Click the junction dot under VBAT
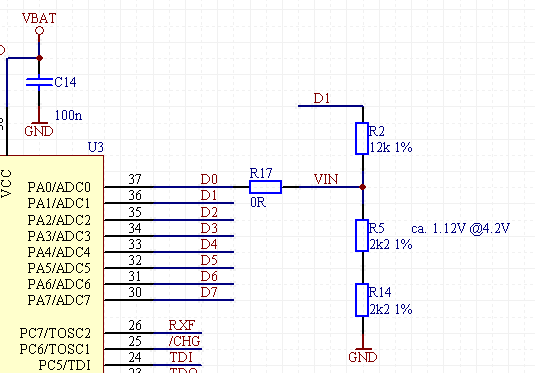Image resolution: width=535 pixels, height=373 pixels. pyautogui.click(x=40, y=58)
